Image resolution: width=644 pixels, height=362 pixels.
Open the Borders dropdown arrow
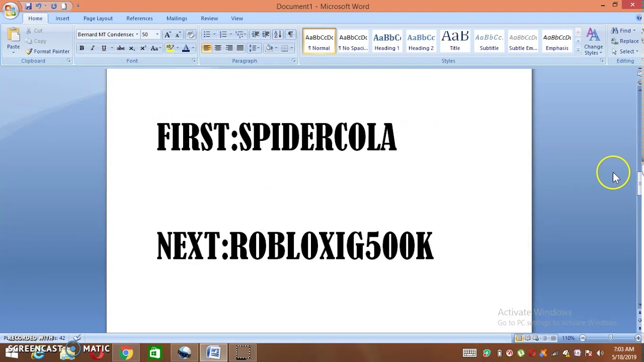click(x=291, y=48)
